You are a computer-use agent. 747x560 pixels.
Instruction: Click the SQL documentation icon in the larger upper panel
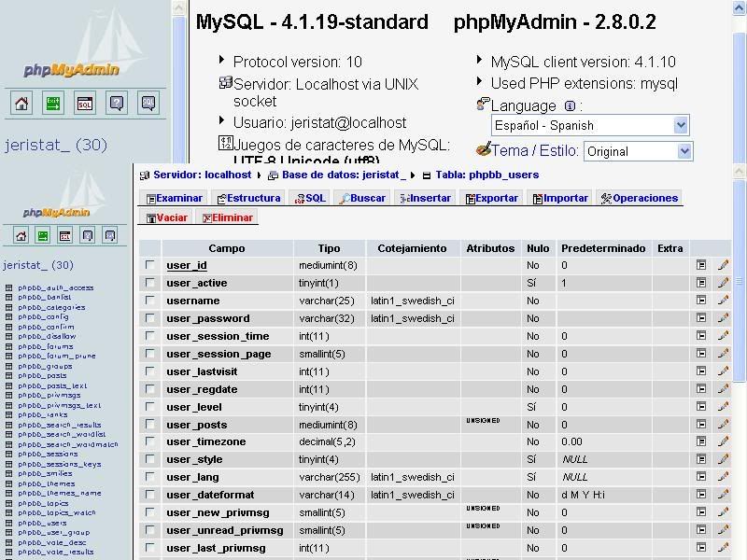tap(148, 104)
